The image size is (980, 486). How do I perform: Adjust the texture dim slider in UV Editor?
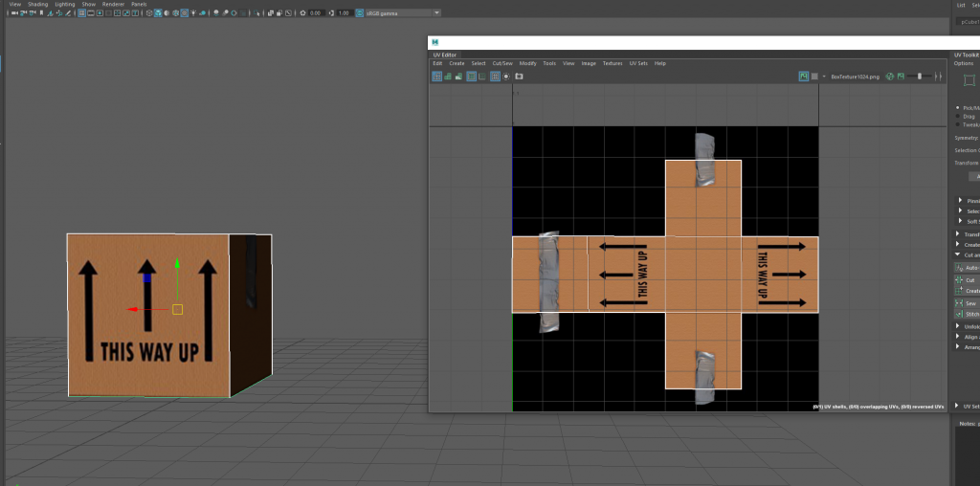tap(921, 76)
